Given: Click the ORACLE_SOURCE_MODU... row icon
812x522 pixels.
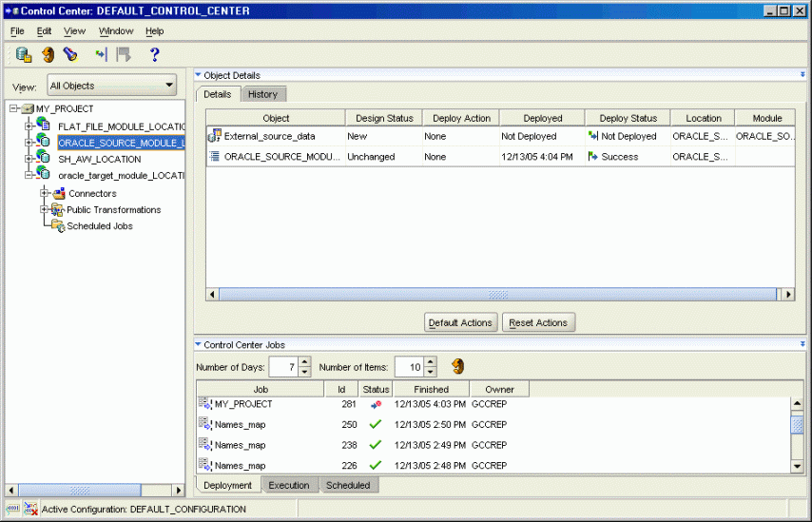Looking at the screenshot, I should tap(214, 156).
